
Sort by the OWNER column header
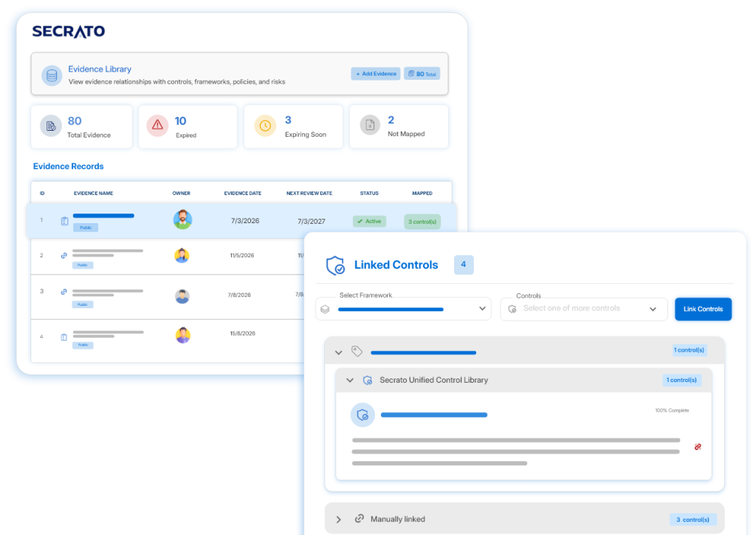pos(182,194)
